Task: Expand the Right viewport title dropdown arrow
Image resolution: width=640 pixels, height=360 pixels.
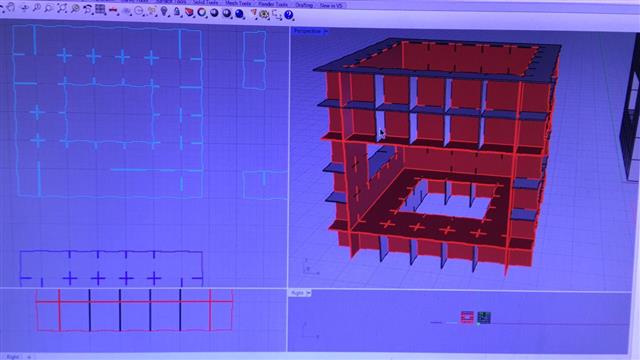Action: tap(309, 293)
